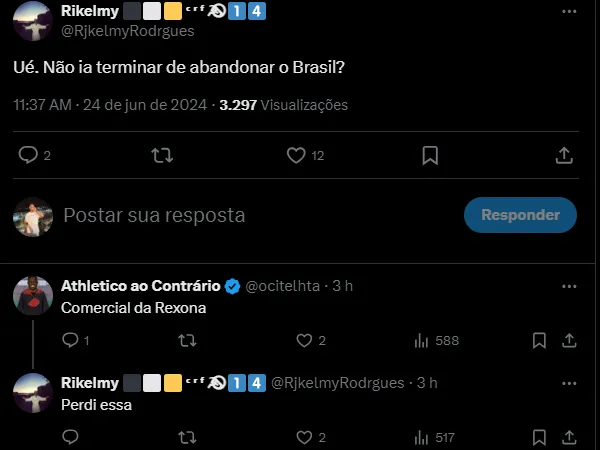Click the Responder button
600x450 pixels.
coord(520,215)
